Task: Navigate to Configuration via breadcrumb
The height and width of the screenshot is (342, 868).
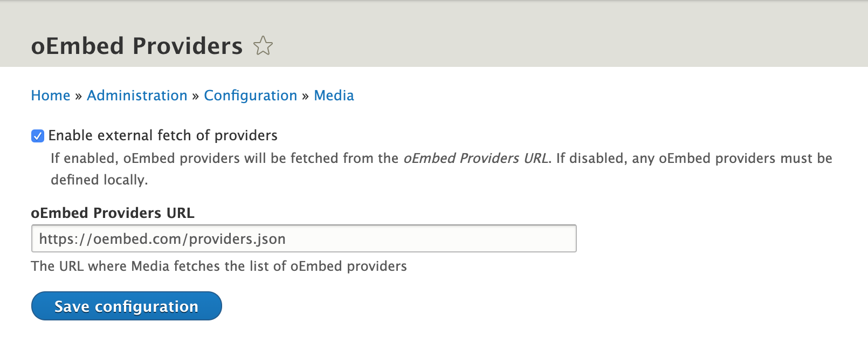Action: click(250, 95)
